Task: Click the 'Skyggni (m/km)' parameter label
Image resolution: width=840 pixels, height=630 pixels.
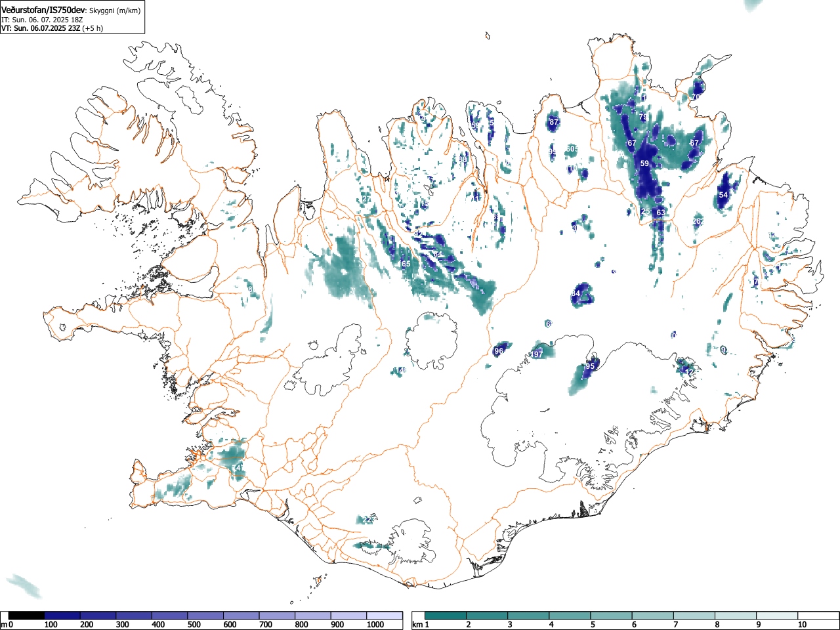Action: 114,12
